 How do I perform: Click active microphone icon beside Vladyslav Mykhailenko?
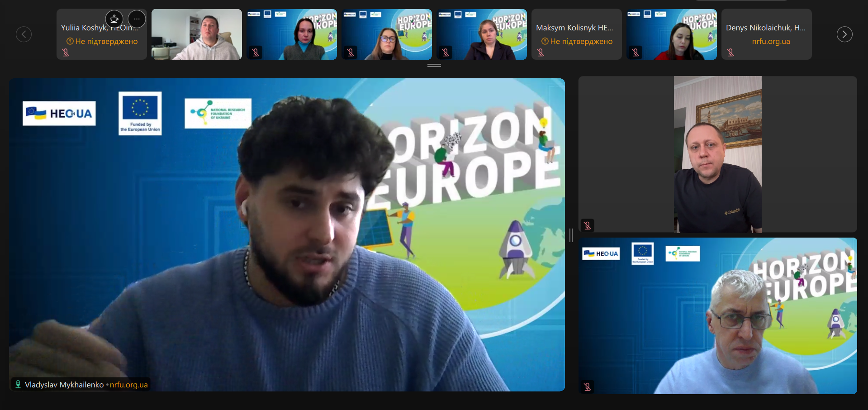[18, 384]
